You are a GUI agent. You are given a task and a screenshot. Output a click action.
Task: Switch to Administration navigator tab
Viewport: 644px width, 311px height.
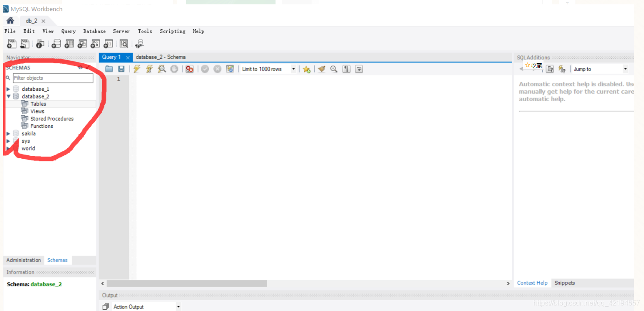24,260
